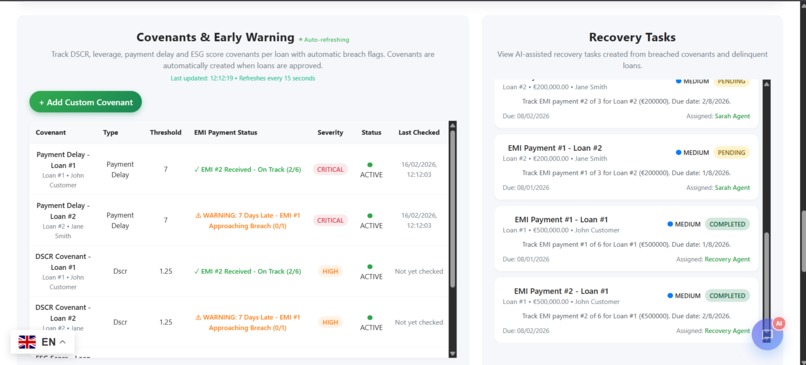Click the Last updated 12:12:19 refresh text
Image resolution: width=806 pixels, height=365 pixels.
(243, 78)
